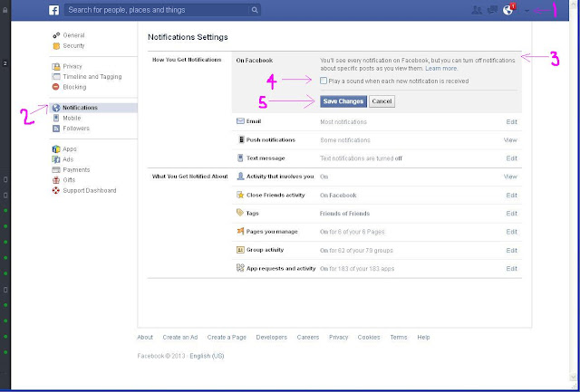Open the friend requests icon

point(477,10)
